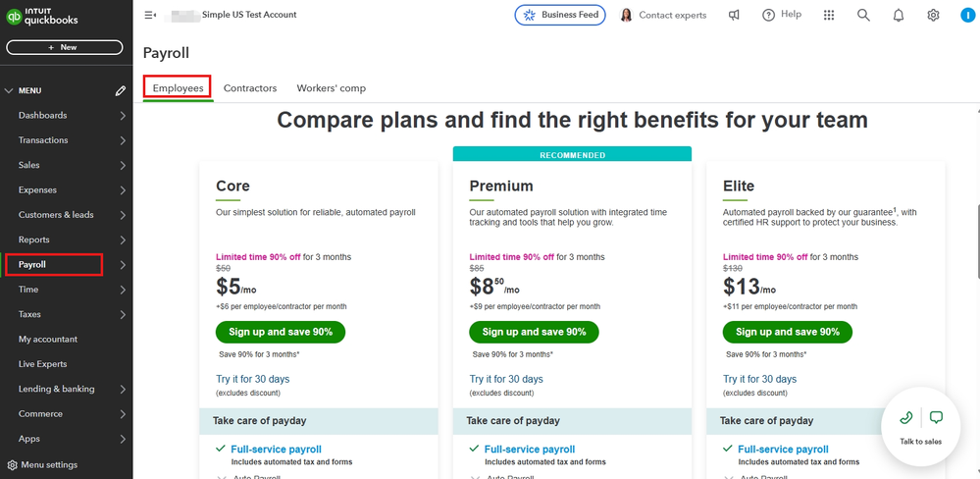
Task: Click the search magnifier icon
Action: pyautogui.click(x=863, y=15)
